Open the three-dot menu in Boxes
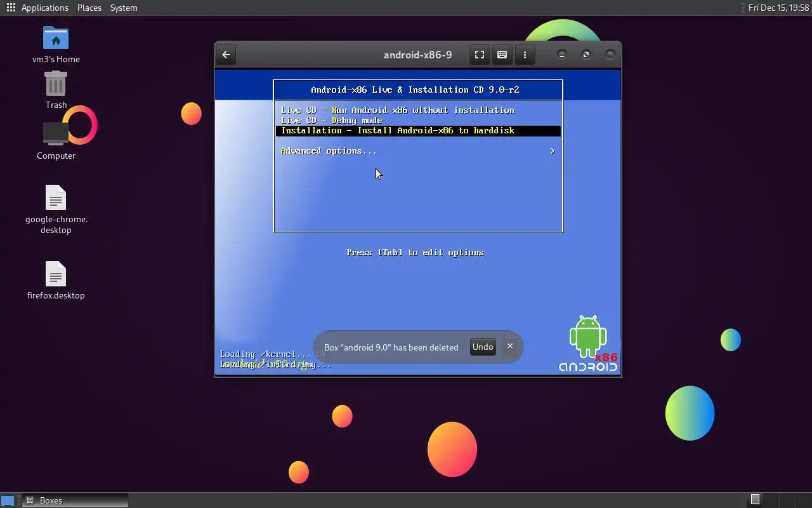The width and height of the screenshot is (812, 508). (x=525, y=55)
